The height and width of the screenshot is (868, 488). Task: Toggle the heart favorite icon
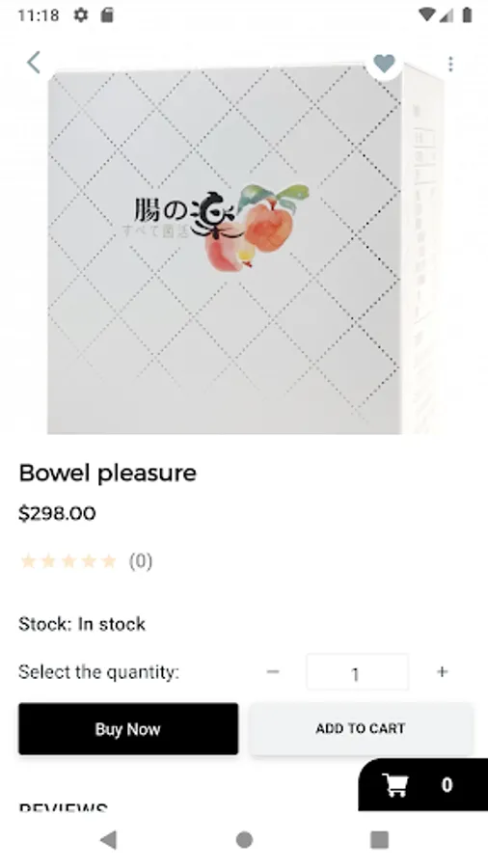click(x=384, y=64)
